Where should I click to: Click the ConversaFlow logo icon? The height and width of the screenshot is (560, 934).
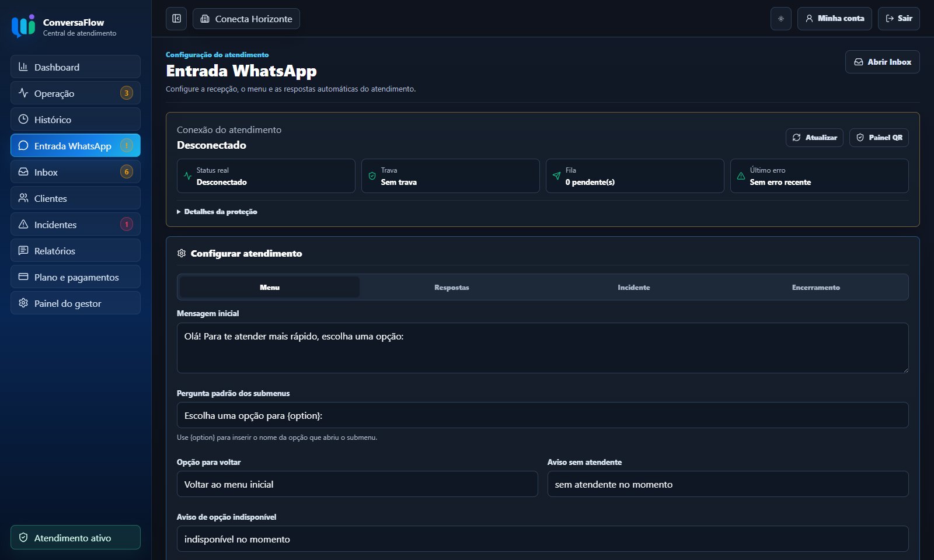tap(23, 26)
